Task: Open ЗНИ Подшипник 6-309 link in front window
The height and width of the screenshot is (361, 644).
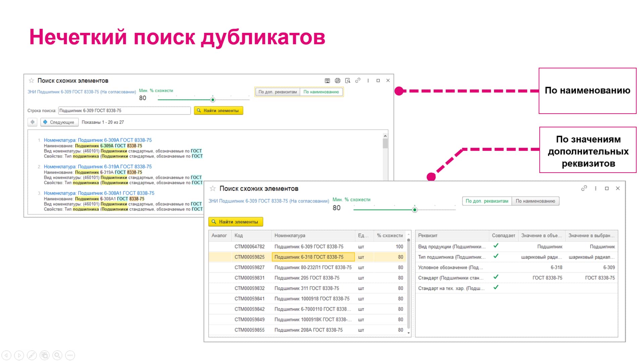Action: tap(269, 201)
